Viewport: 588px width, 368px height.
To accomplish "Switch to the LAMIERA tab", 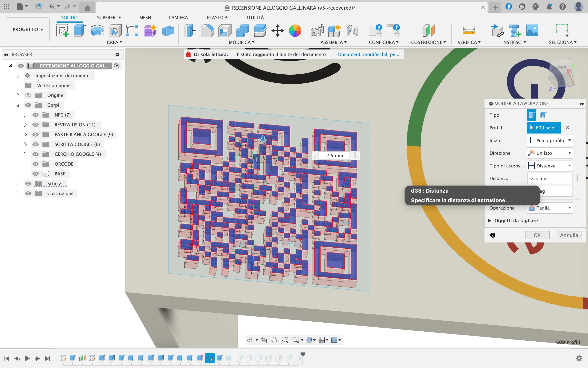I will coord(178,18).
